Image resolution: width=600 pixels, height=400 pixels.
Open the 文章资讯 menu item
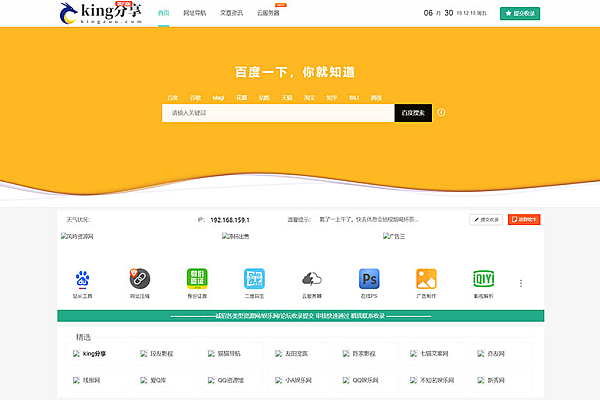tap(231, 13)
